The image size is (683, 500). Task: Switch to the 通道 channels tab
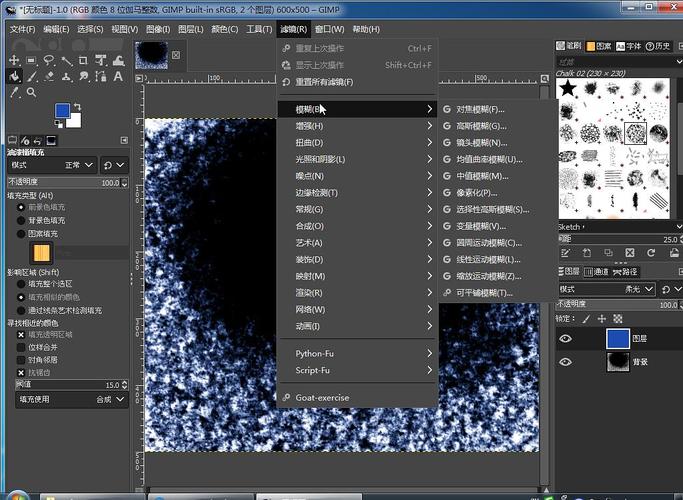pyautogui.click(x=596, y=271)
